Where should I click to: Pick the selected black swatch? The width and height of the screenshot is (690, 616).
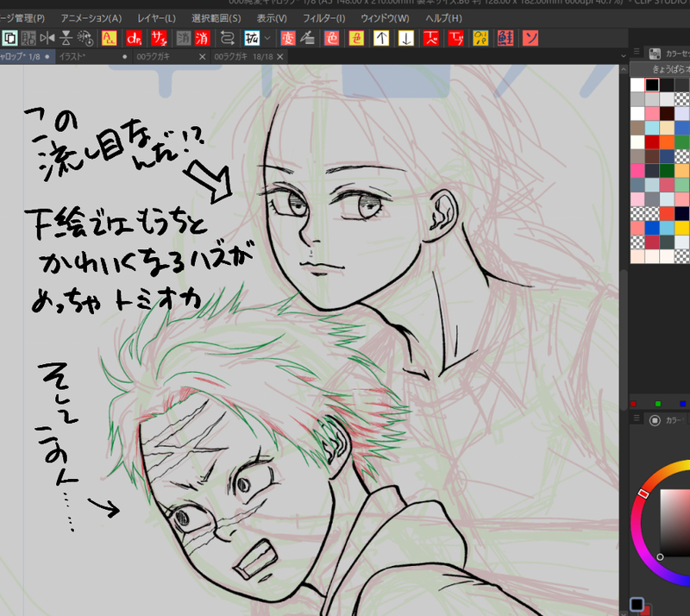coord(652,85)
